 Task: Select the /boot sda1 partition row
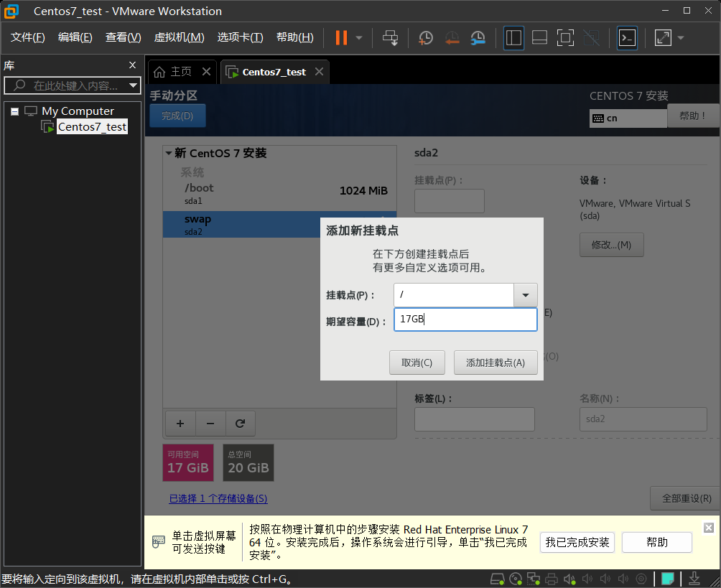tap(279, 194)
